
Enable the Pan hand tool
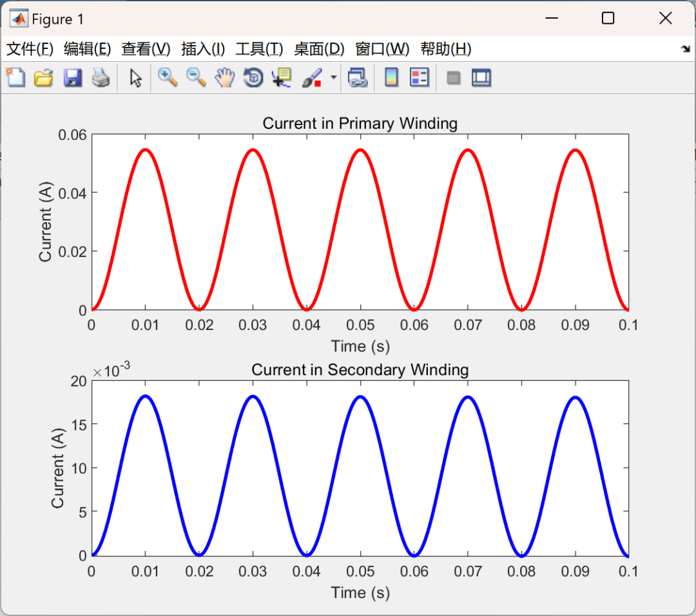225,78
